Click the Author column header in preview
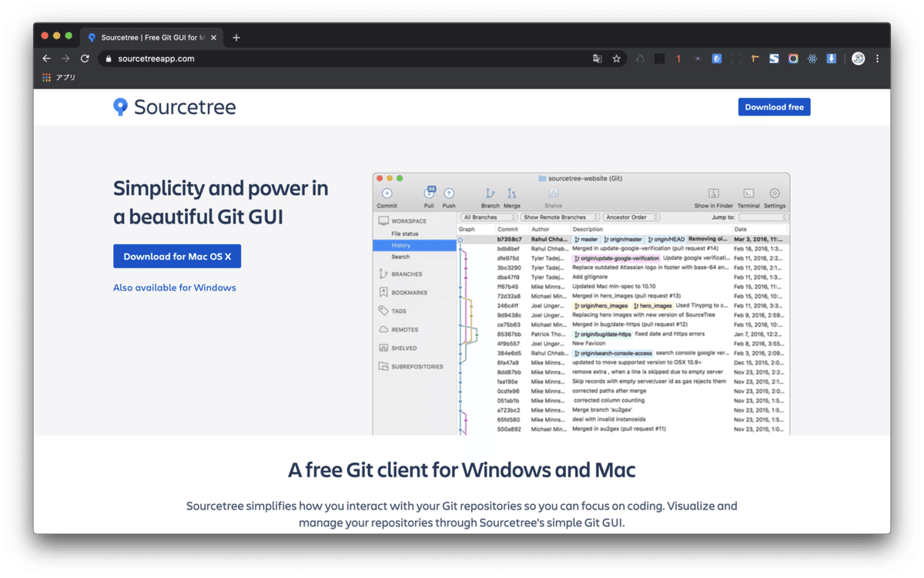Screen dimensions: 924x578 541,229
